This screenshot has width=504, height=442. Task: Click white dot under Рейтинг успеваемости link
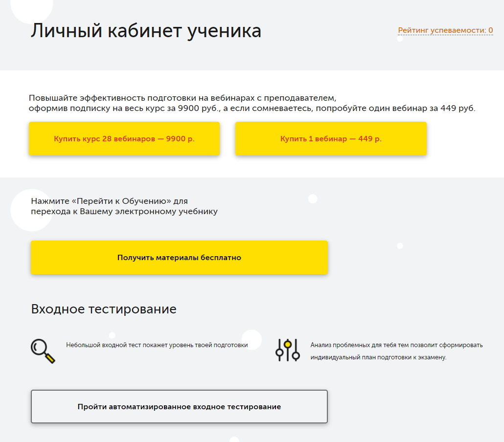400,39
